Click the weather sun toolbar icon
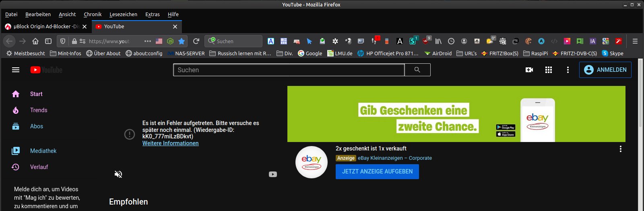644x211 pixels. point(490,41)
